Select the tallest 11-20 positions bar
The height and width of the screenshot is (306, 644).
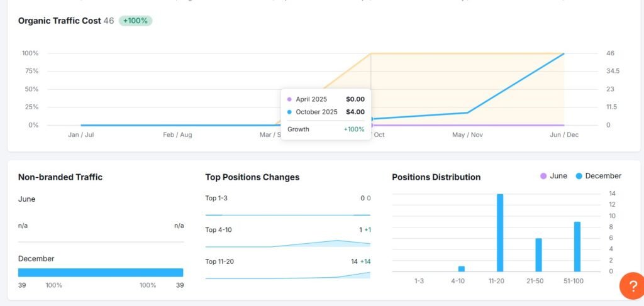(x=500, y=232)
